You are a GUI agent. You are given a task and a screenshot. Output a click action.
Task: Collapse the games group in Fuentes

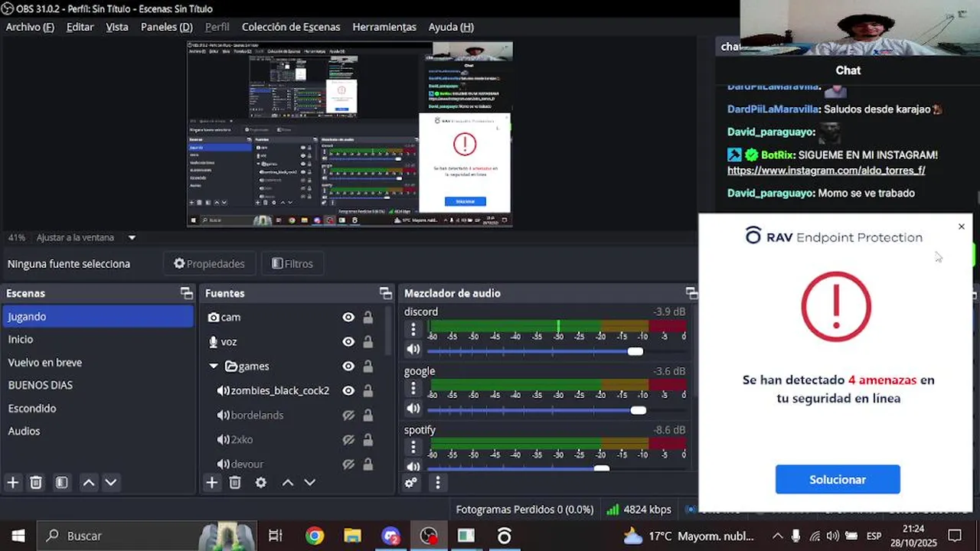[x=214, y=366]
